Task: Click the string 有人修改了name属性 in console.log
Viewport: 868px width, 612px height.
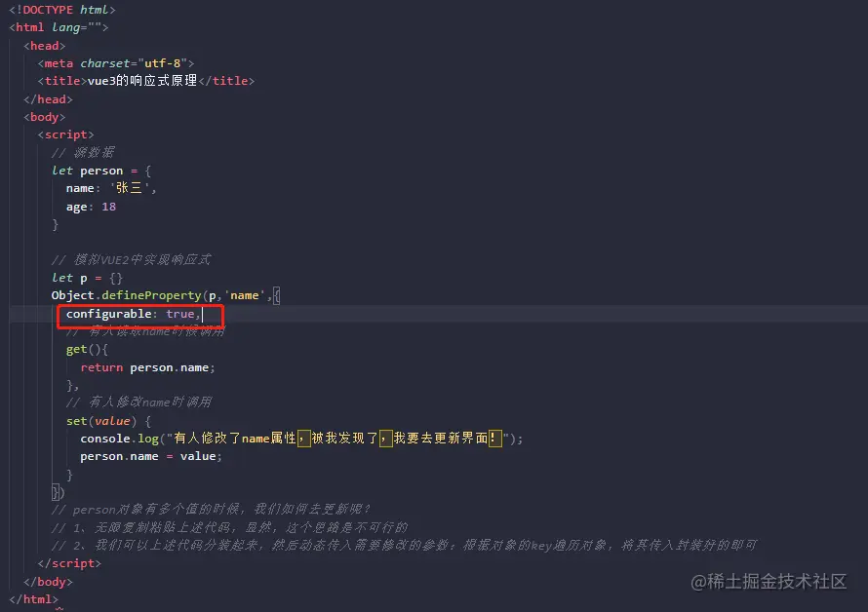Action: pos(235,439)
